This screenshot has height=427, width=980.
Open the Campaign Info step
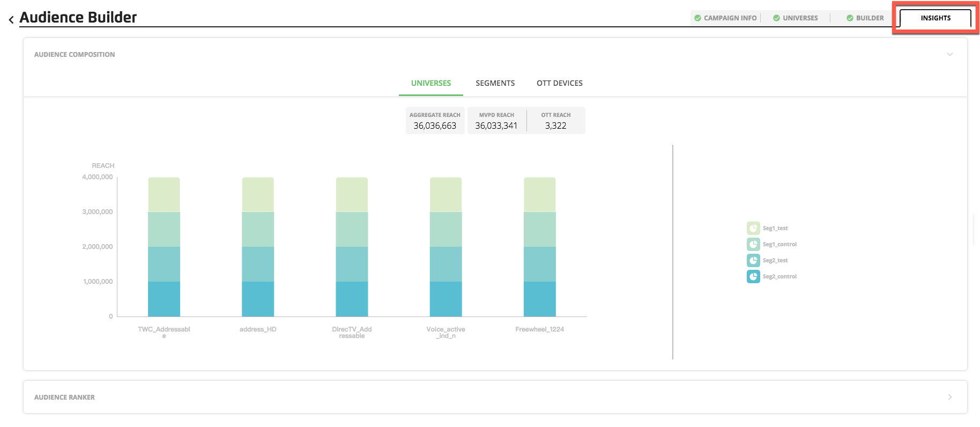(726, 18)
